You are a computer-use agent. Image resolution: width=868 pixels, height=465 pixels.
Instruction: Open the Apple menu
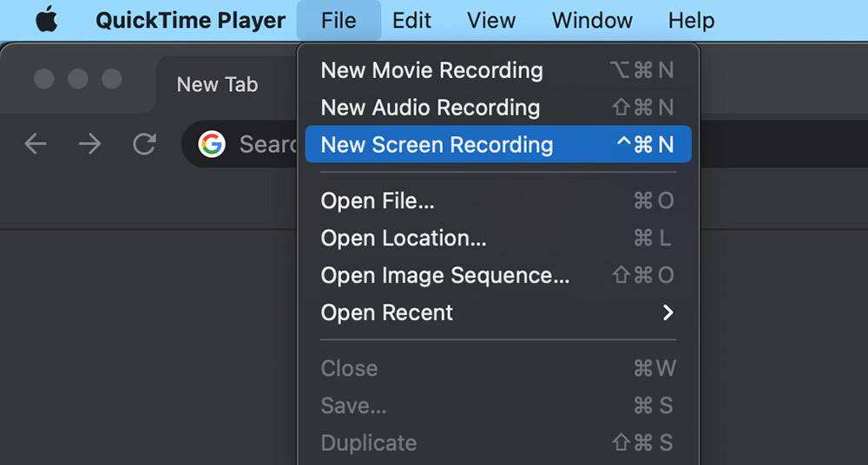47,20
